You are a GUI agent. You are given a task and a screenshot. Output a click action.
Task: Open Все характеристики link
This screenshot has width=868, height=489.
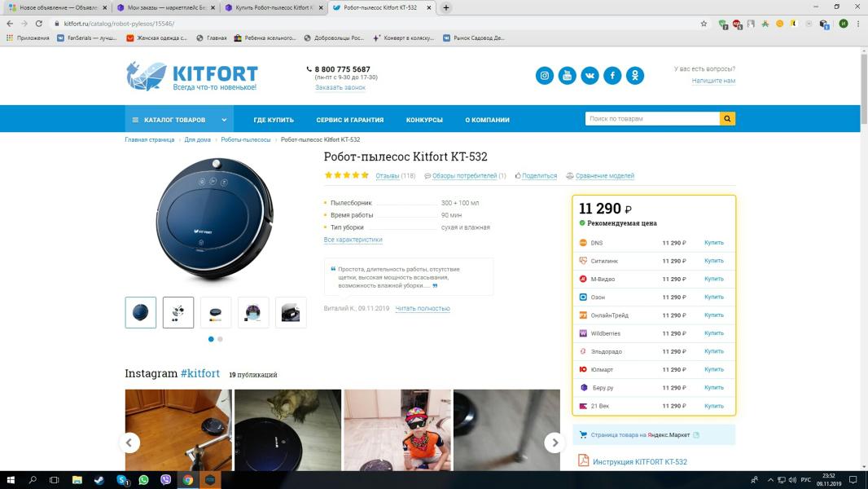[x=353, y=240]
